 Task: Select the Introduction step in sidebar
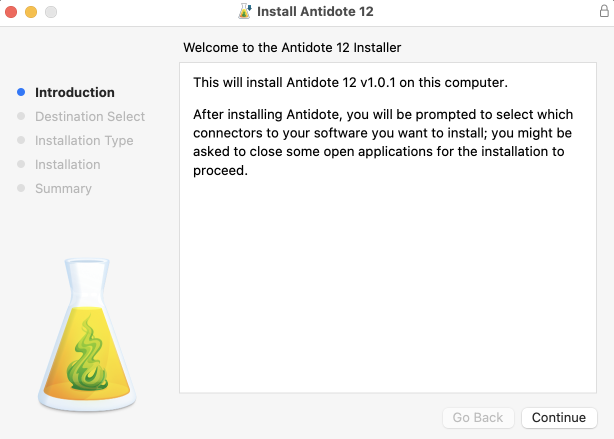[x=74, y=92]
